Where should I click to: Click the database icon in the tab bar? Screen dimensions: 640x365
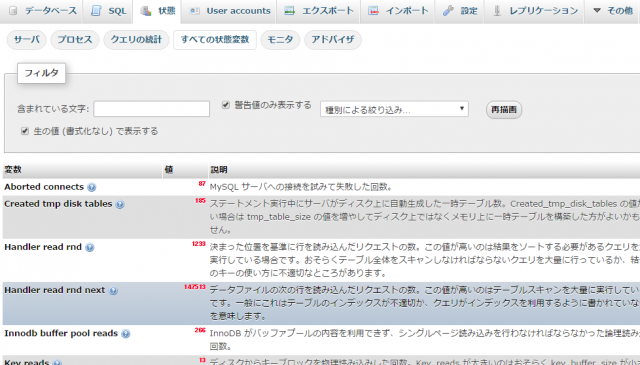tap(13, 11)
